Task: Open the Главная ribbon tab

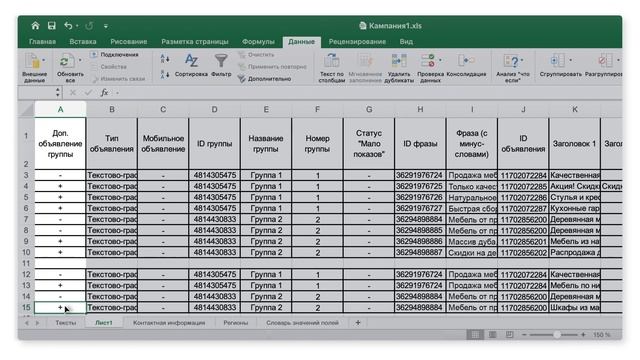Action: [x=42, y=42]
